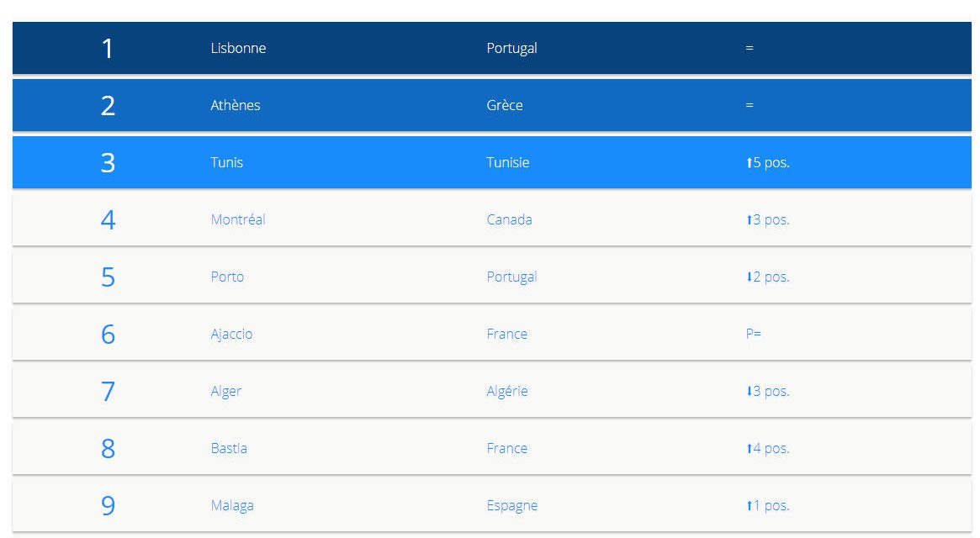Click the equals sign in the Lisbonne row
The height and width of the screenshot is (538, 980).
(750, 49)
